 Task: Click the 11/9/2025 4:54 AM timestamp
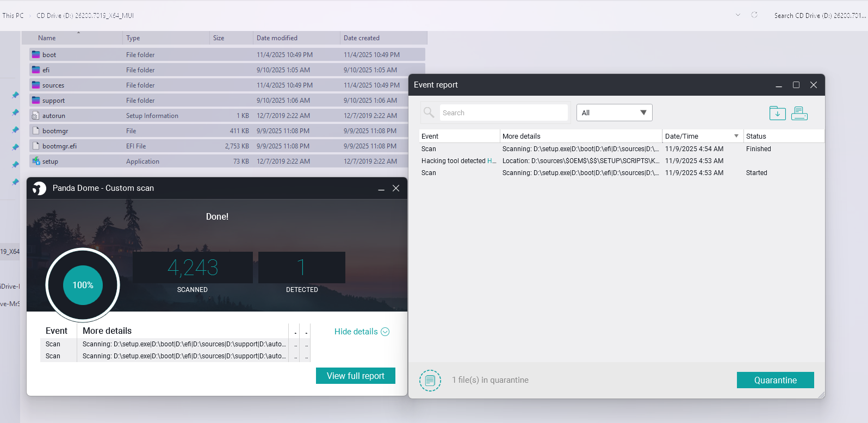pyautogui.click(x=694, y=149)
